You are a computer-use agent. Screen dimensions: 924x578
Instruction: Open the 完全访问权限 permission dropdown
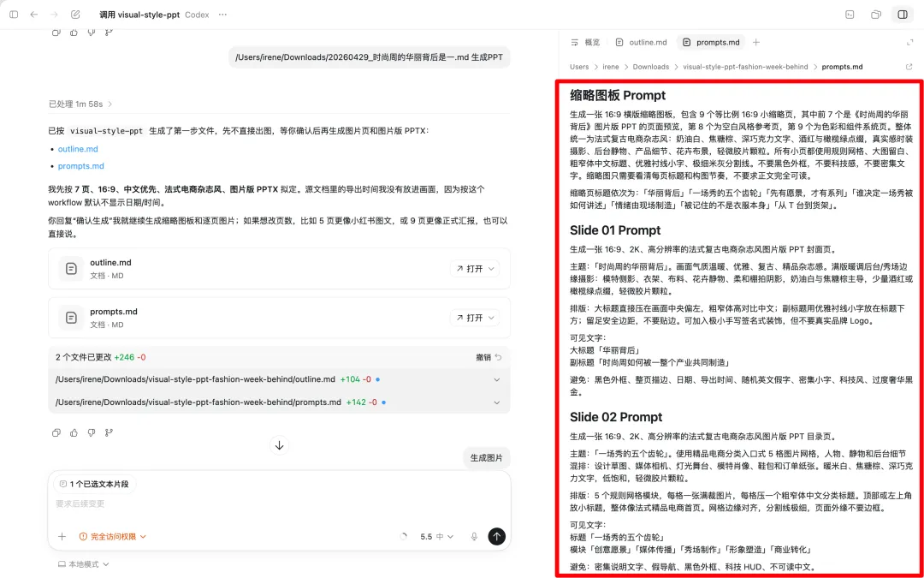pos(113,537)
